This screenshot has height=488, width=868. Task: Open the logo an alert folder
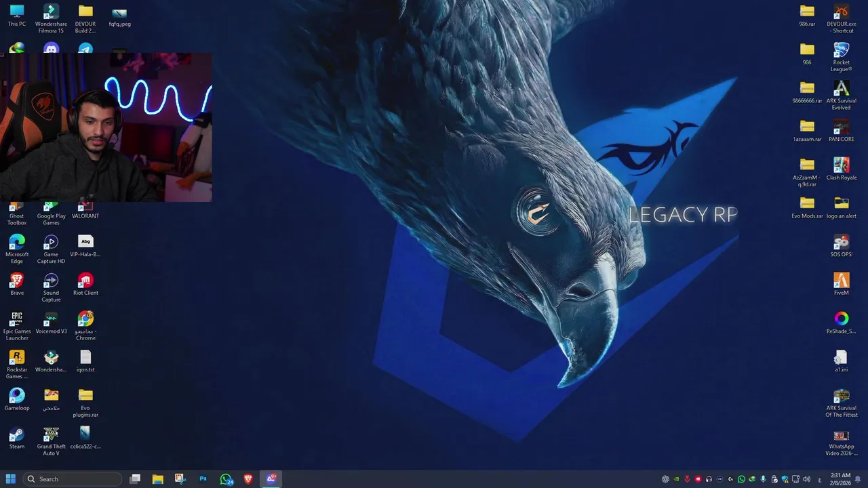(x=841, y=207)
